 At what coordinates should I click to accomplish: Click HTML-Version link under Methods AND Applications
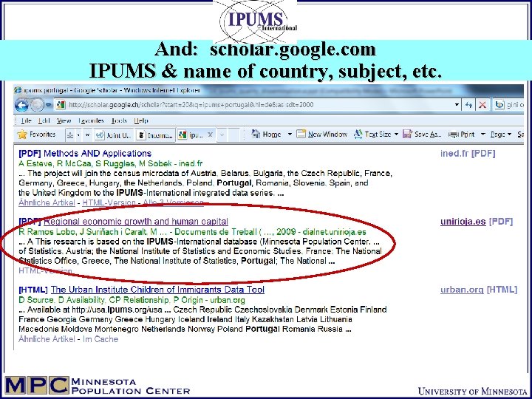coord(109,203)
